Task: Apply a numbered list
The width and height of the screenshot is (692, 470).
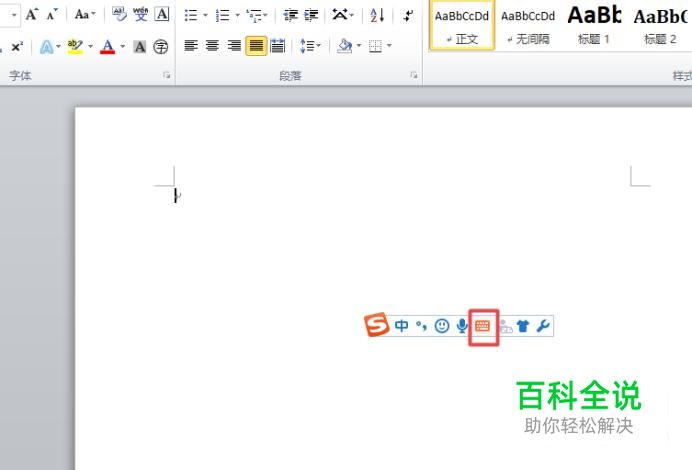Action: pos(222,16)
